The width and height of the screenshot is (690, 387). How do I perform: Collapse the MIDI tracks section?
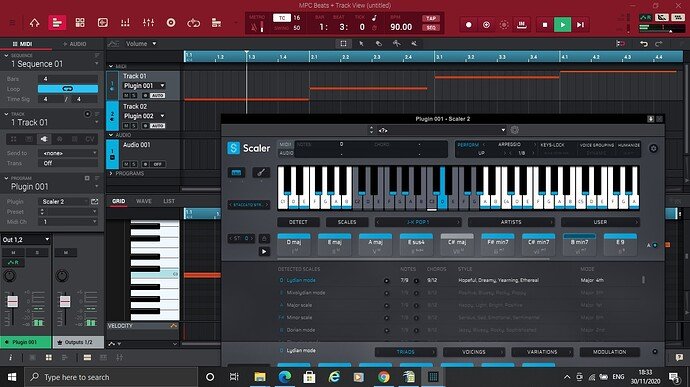[111, 66]
